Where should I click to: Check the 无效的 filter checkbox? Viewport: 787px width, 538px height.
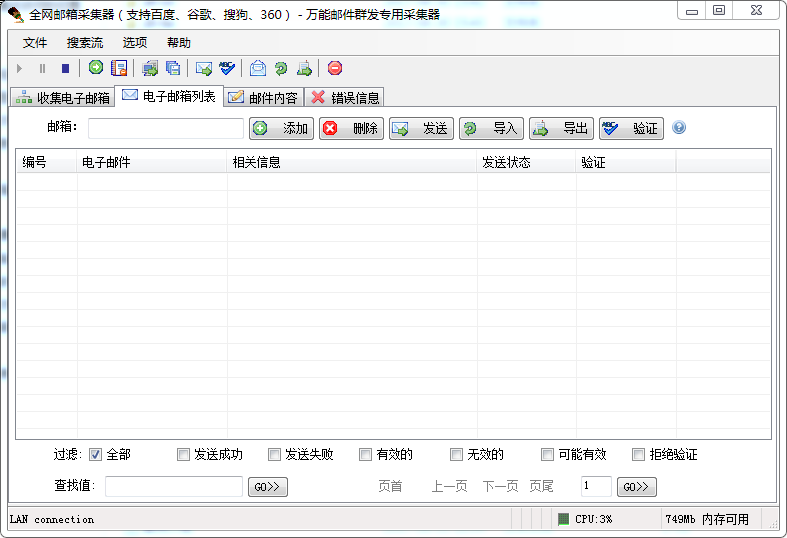pyautogui.click(x=456, y=455)
